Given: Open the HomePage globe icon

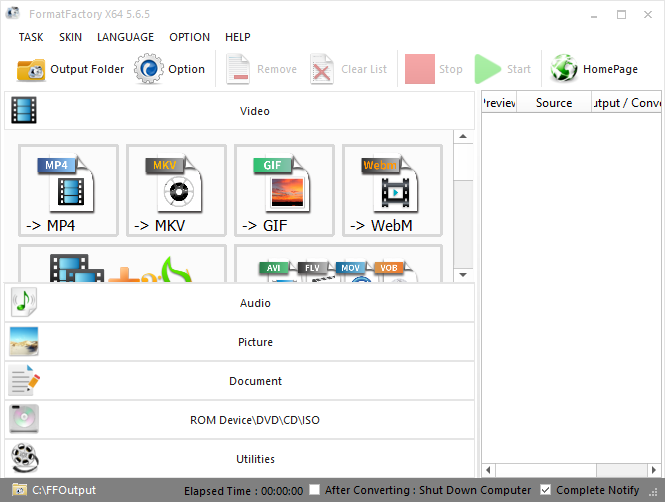Looking at the screenshot, I should [564, 68].
